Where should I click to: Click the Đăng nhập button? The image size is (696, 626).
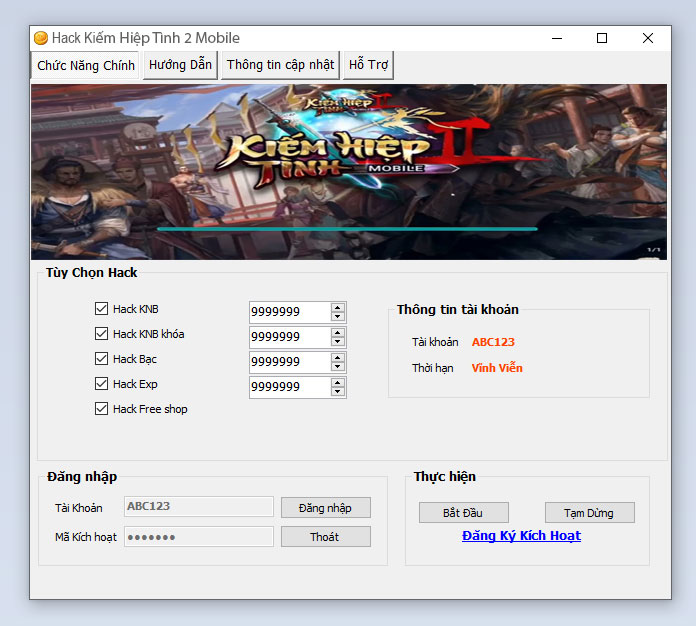click(x=326, y=507)
